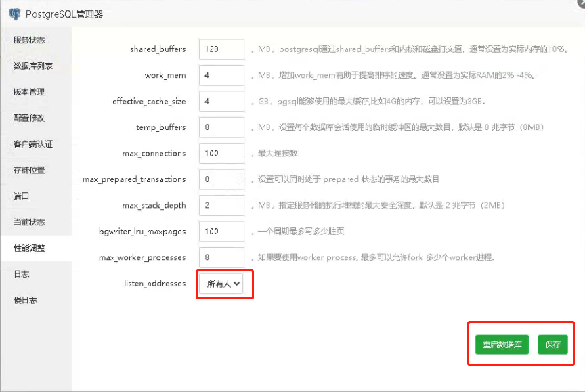585x392 pixels.
Task: Click the 重启数据库 button
Action: 502,344
